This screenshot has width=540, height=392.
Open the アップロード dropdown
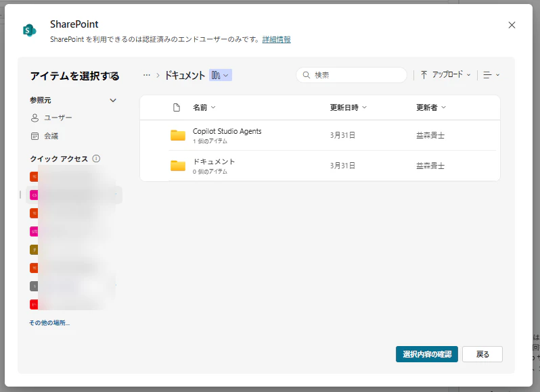tap(446, 74)
